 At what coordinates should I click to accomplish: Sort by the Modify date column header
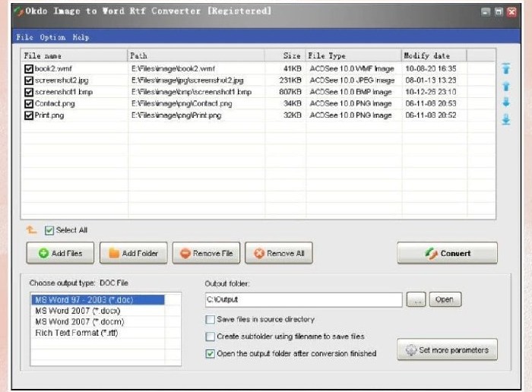click(434, 55)
